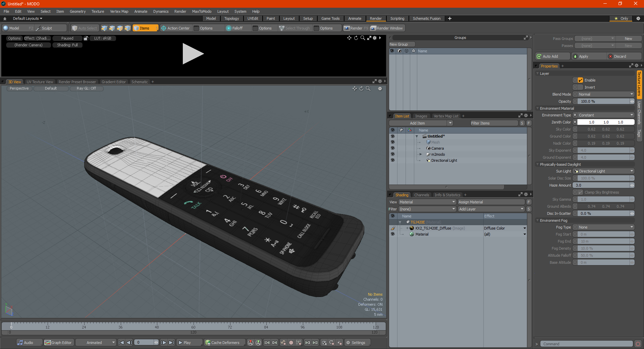Select Polygons selection mode icon

(120, 28)
